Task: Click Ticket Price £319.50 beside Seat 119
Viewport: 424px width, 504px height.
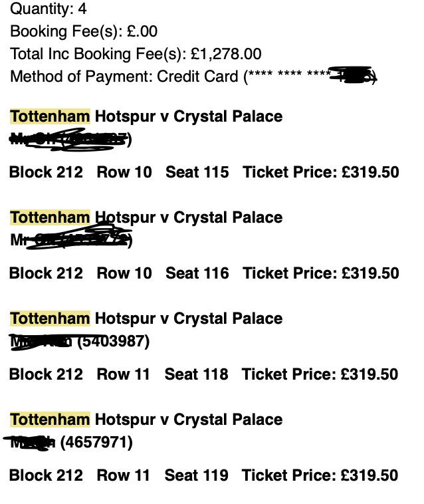Action: point(320,475)
